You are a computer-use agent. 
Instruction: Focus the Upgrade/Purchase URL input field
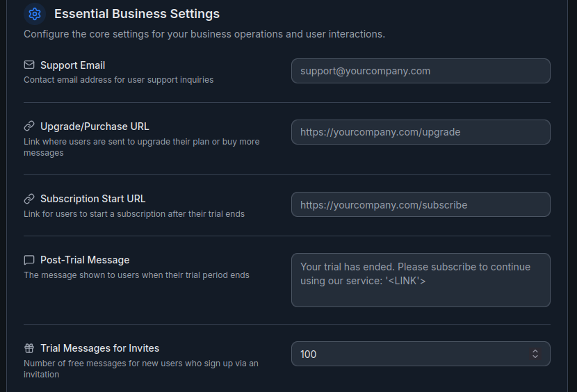(x=421, y=132)
